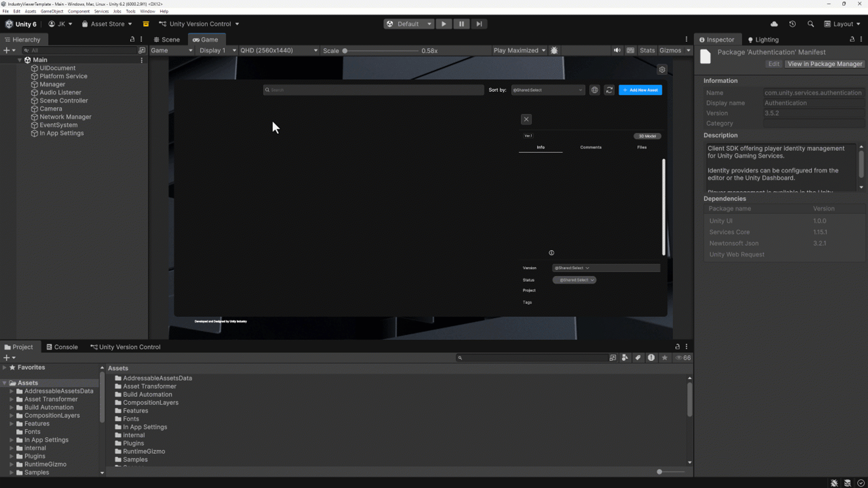The image size is (868, 488).
Task: Collapse the Main scene in Hierarchy
Action: (x=20, y=60)
